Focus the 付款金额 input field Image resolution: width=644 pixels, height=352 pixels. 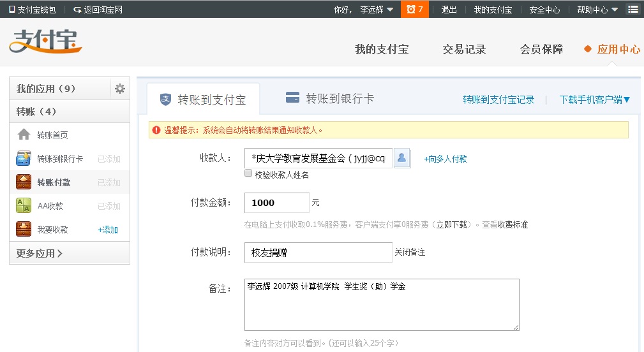tap(277, 203)
